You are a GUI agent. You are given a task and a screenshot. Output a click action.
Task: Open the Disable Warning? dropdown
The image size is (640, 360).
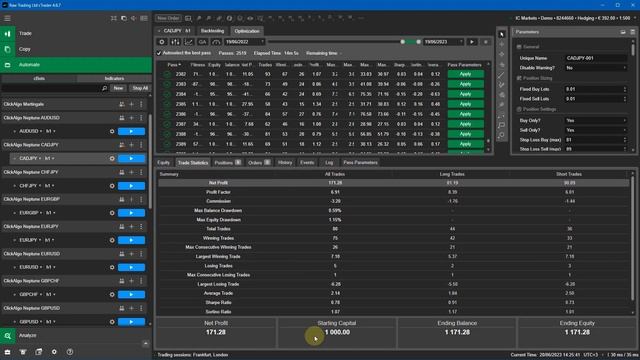click(x=596, y=68)
